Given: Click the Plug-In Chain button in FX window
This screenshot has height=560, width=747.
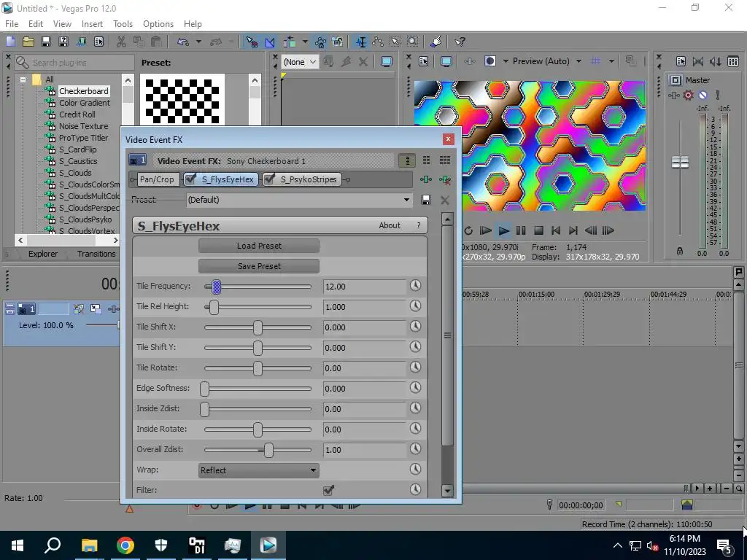Looking at the screenshot, I should click(x=426, y=179).
